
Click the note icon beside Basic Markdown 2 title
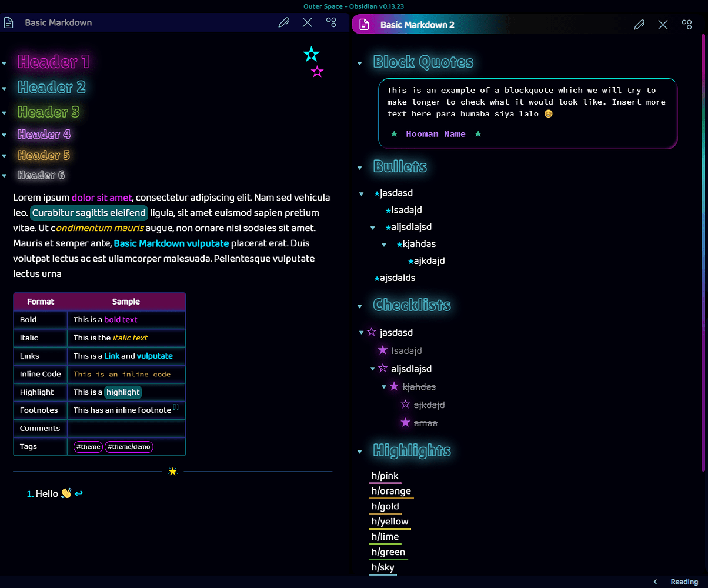point(365,25)
